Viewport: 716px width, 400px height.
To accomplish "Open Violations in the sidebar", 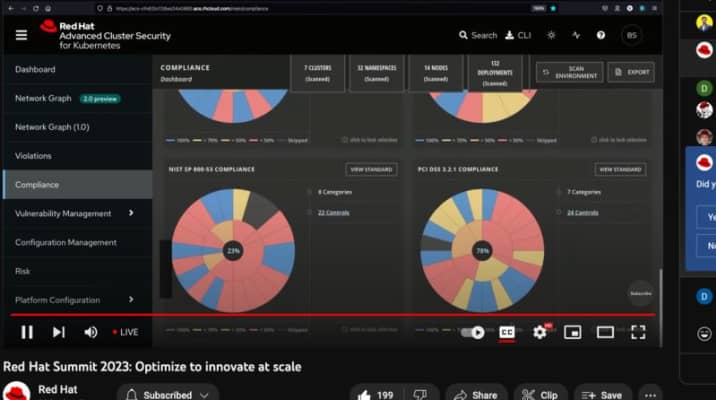I will coord(32,156).
